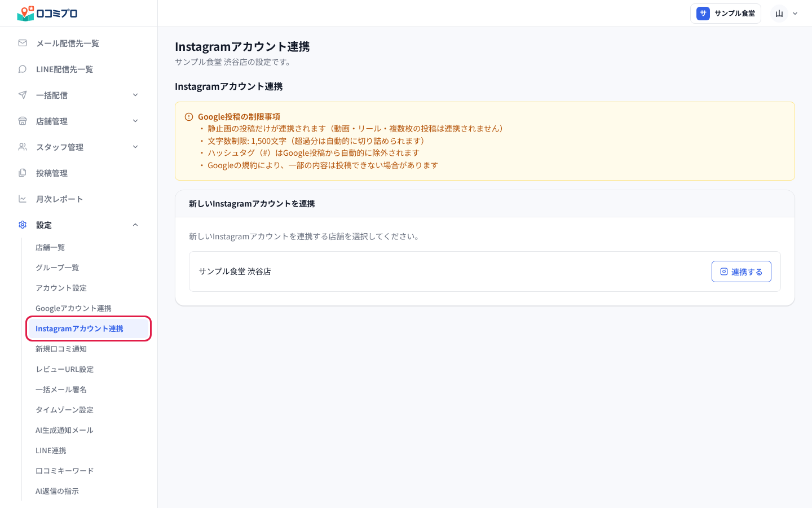Click the サンプル食堂 渋谷店 store row text
The width and height of the screenshot is (812, 508).
[235, 271]
